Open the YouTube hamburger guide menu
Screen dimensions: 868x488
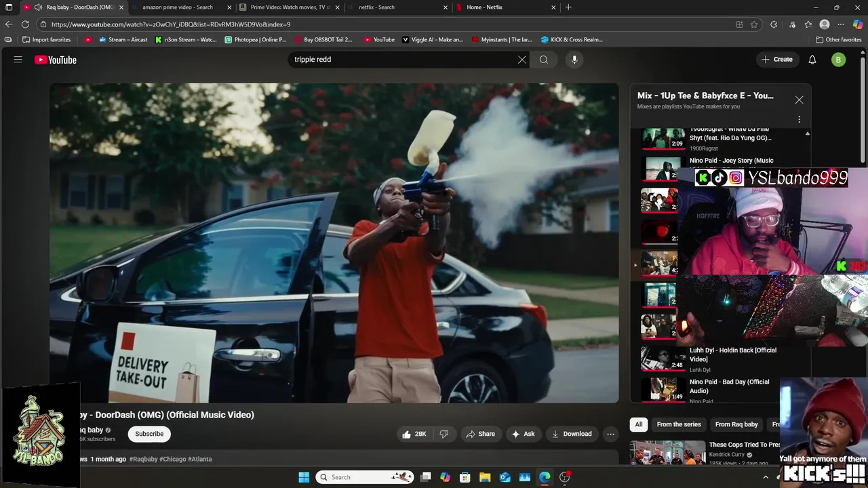[x=18, y=60]
